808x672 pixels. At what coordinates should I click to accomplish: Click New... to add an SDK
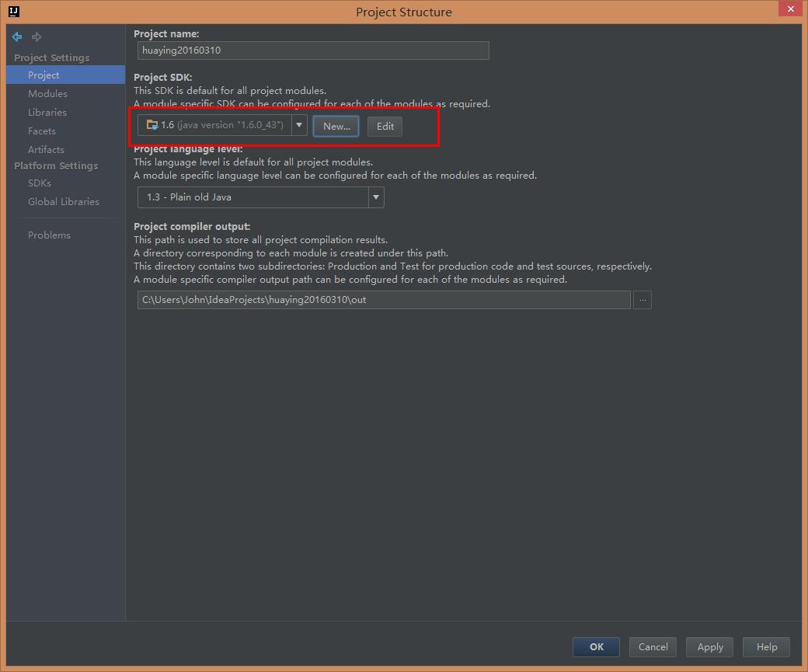pyautogui.click(x=336, y=127)
